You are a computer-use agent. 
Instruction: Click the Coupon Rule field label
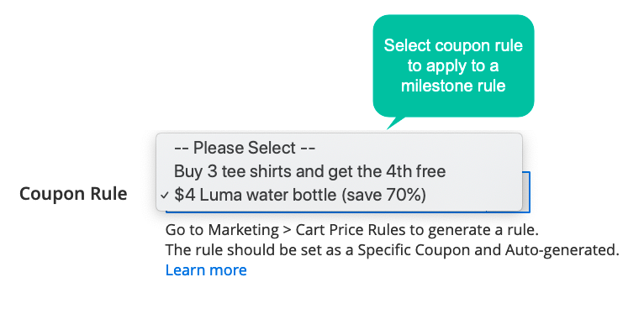73,194
